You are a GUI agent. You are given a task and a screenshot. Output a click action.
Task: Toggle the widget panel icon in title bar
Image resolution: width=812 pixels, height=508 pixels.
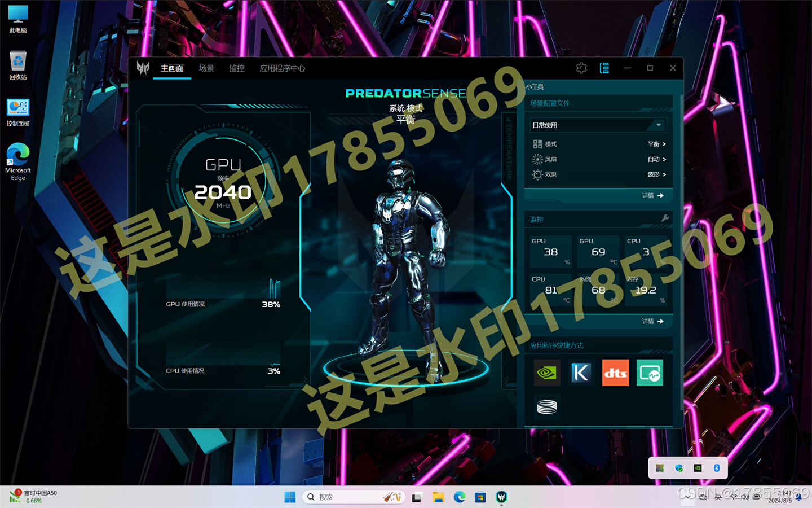[x=604, y=68]
